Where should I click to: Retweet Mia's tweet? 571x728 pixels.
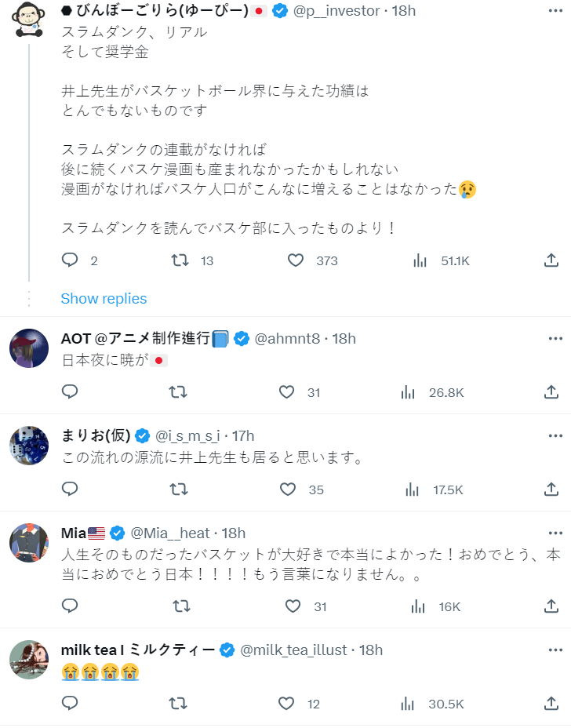180,606
